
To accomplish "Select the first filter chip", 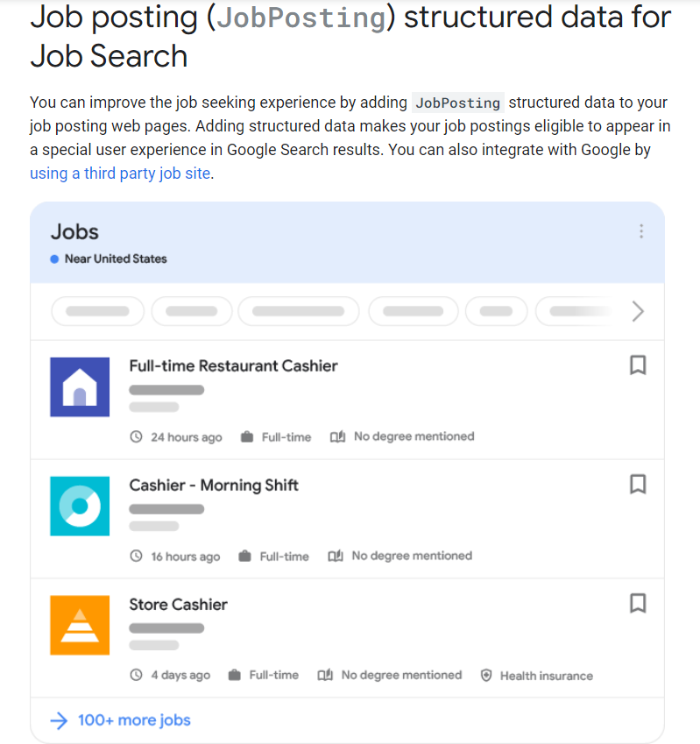I will tap(97, 311).
